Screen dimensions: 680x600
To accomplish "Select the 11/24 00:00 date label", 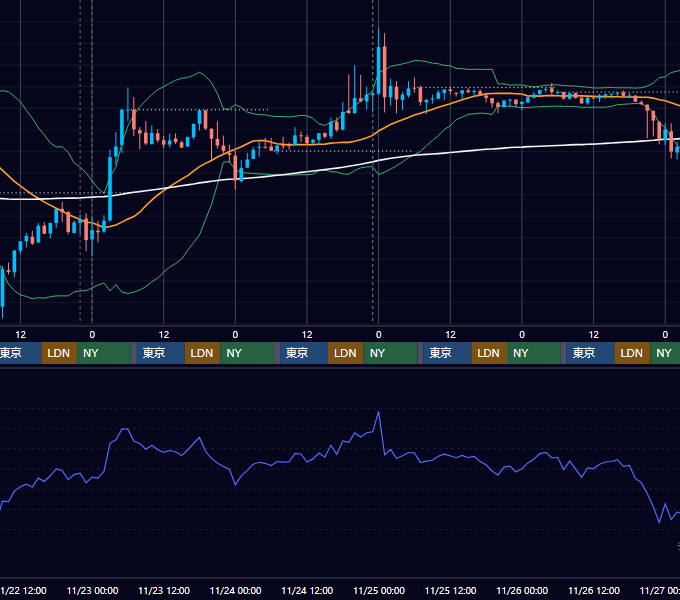I will 235,590.
